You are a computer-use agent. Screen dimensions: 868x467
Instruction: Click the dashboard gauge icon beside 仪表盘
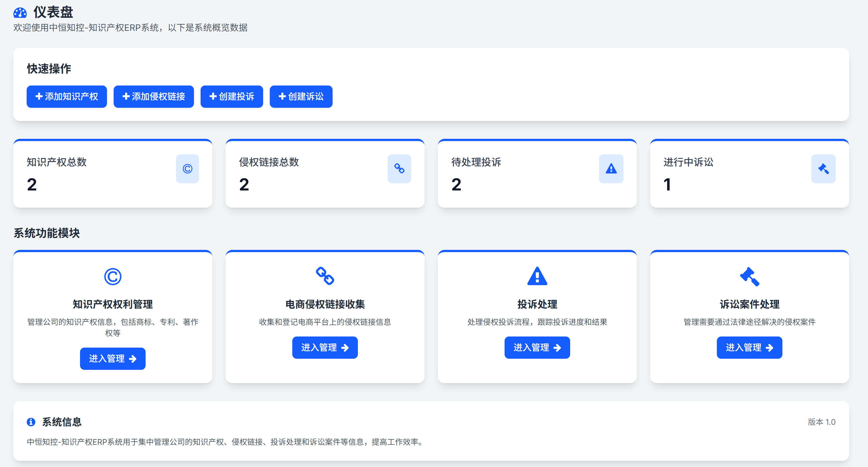[20, 13]
